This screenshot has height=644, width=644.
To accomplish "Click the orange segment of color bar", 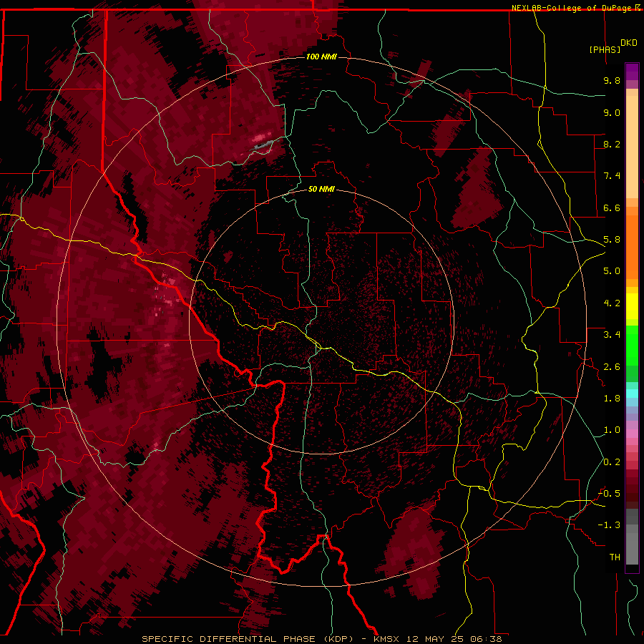I will click(x=632, y=248).
